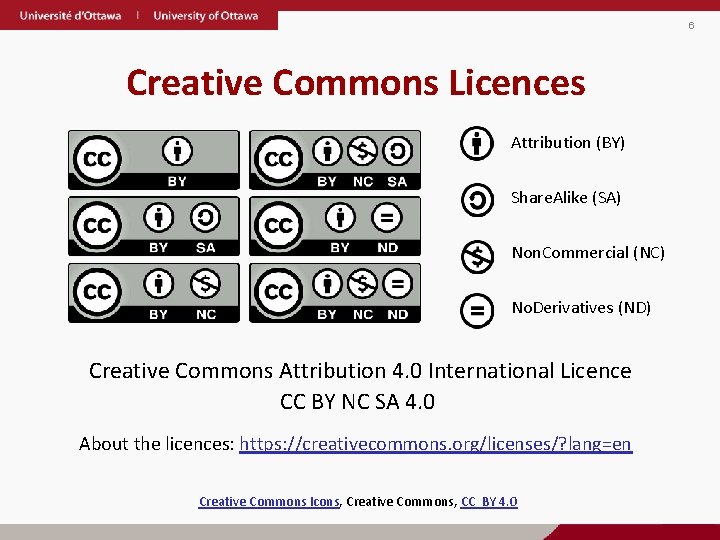Open the Creative Commons Icons credit link
Viewport: 720px width, 540px height.
[269, 501]
